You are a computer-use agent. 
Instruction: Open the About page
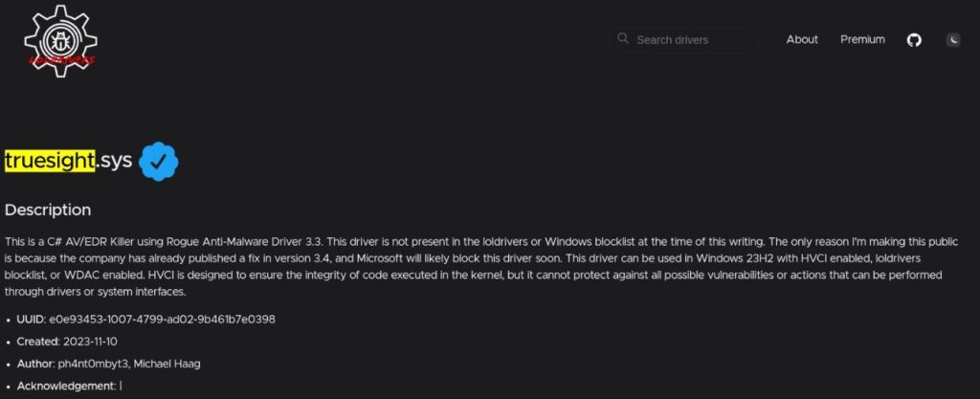coord(802,39)
